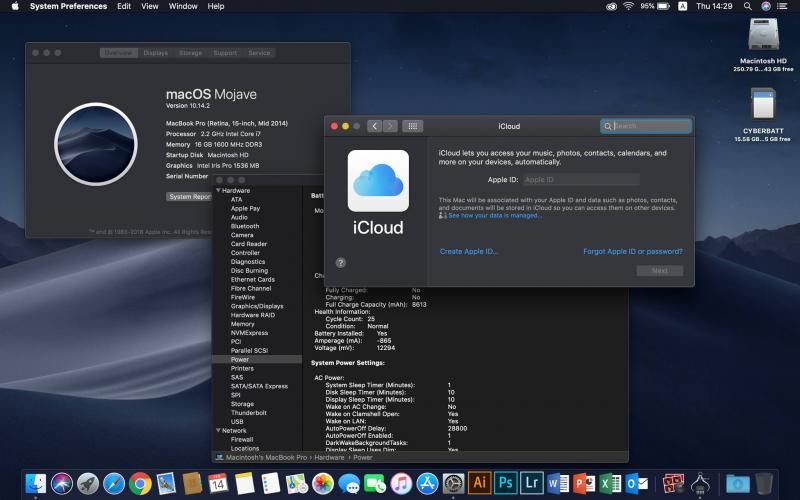The height and width of the screenshot is (500, 800).
Task: Click the System Preferences search field
Action: [x=646, y=126]
